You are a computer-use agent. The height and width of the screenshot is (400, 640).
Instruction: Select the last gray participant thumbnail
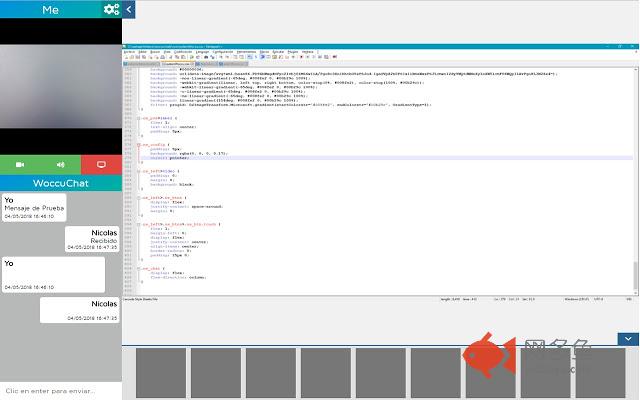pos(600,373)
